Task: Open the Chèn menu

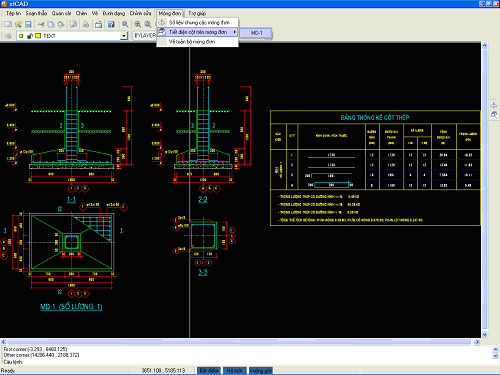Action: 81,13
